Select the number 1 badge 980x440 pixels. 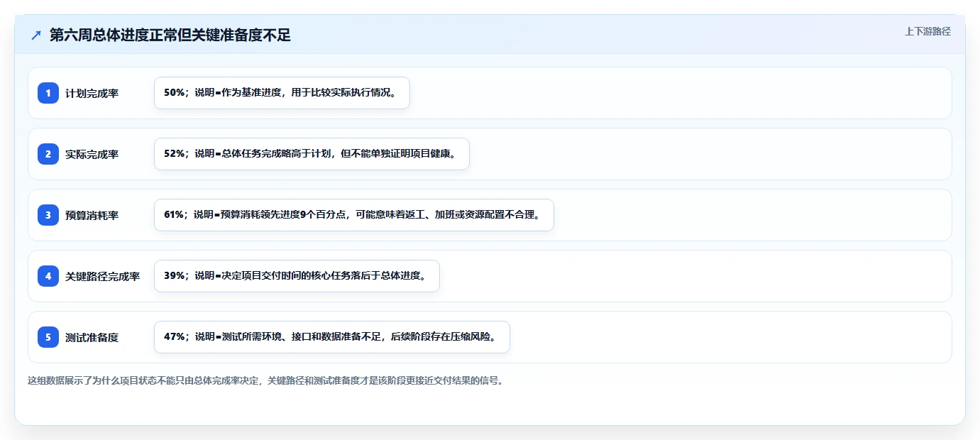[48, 93]
